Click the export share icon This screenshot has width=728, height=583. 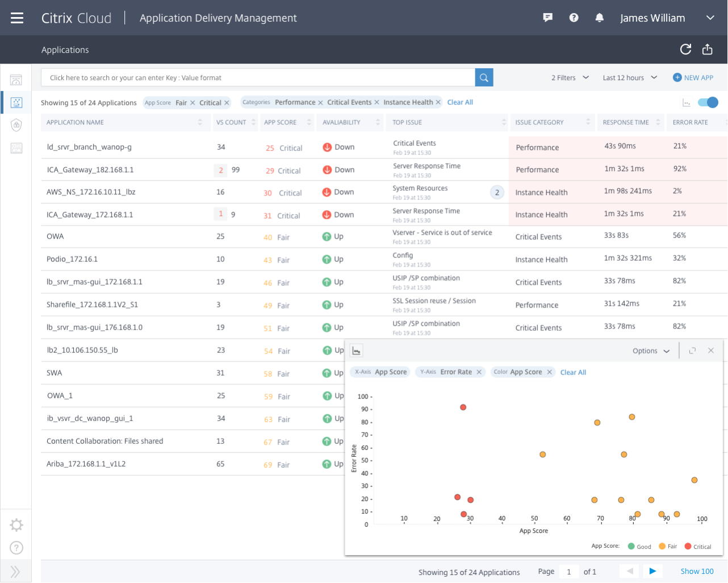coord(707,49)
